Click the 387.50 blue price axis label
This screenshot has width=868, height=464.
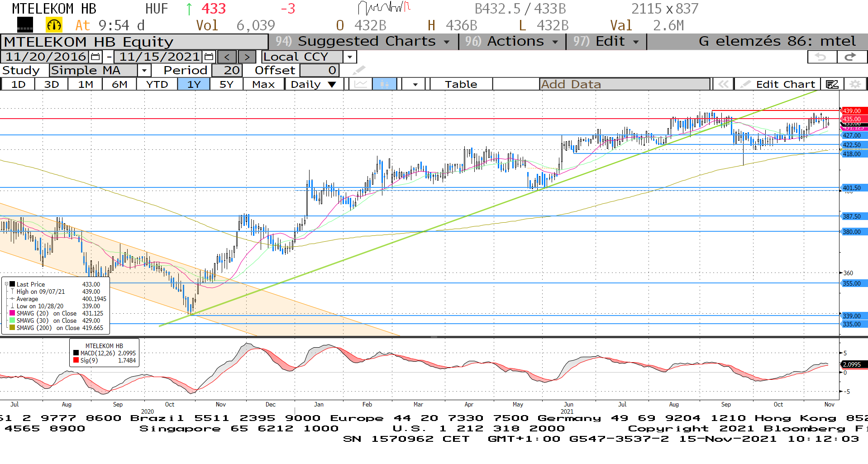(x=854, y=216)
